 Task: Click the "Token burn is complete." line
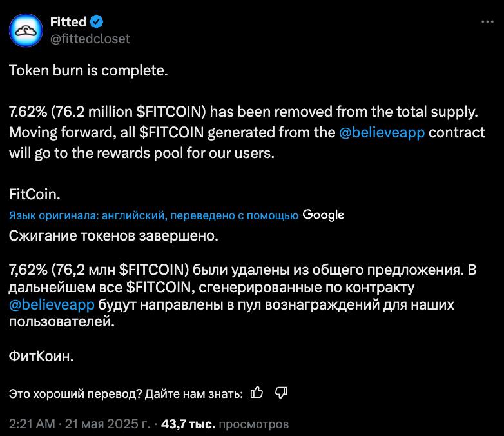point(88,70)
